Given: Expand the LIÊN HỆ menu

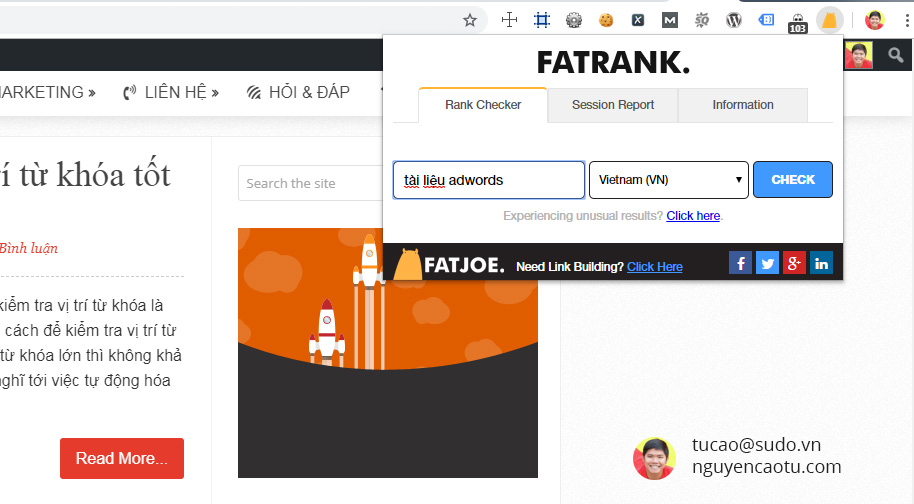Looking at the screenshot, I should 170,92.
